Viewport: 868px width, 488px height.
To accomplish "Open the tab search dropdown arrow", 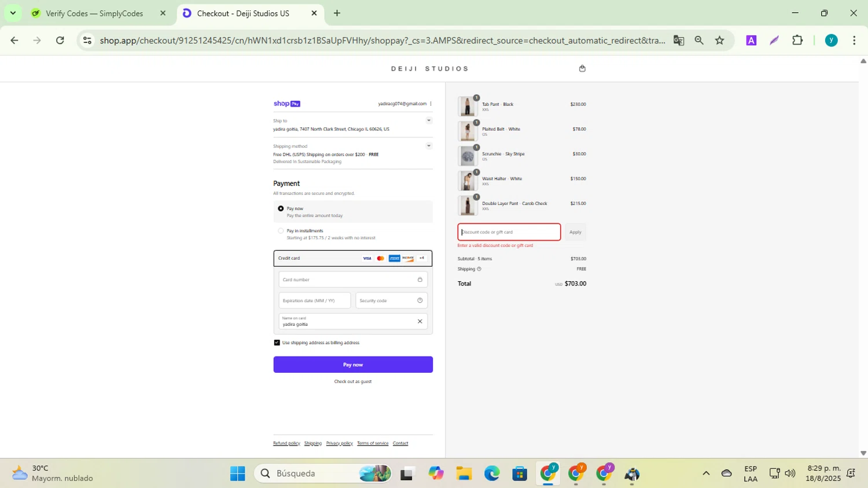I will (x=13, y=13).
